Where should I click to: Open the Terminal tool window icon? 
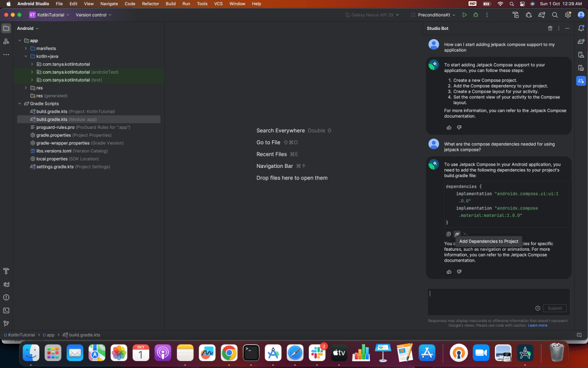[x=6, y=310]
